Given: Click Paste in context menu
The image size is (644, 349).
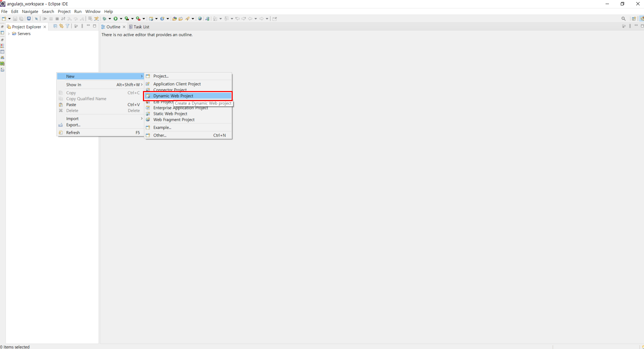Looking at the screenshot, I should tap(100, 105).
